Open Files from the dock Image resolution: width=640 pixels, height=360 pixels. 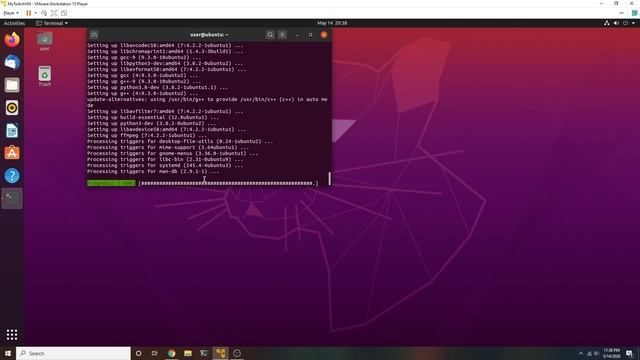point(12,85)
